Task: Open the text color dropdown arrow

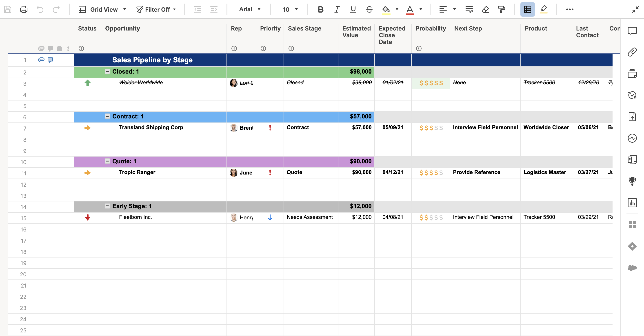Action: [421, 9]
